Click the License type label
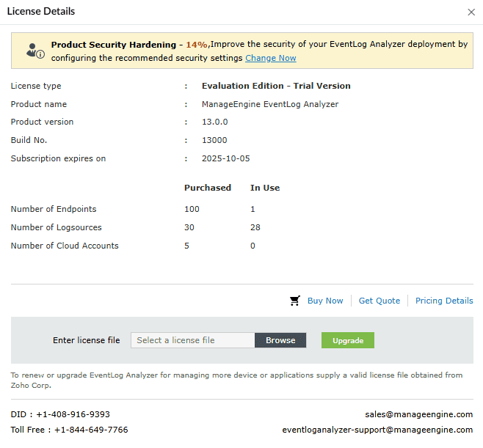483x448 pixels. tap(36, 86)
